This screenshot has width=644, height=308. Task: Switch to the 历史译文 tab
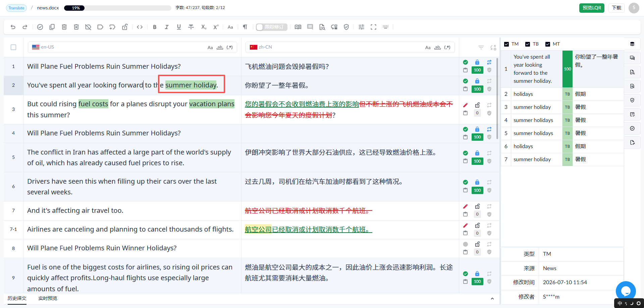coord(17,298)
